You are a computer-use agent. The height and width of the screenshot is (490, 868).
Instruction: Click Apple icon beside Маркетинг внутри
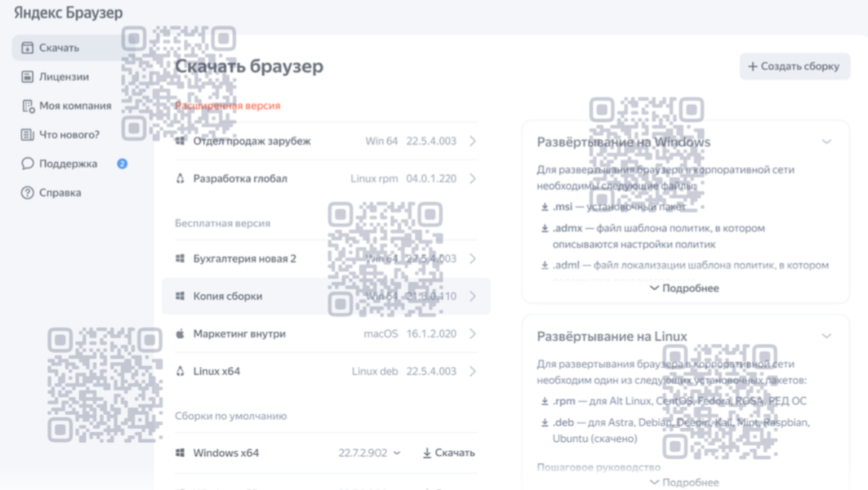pyautogui.click(x=180, y=334)
